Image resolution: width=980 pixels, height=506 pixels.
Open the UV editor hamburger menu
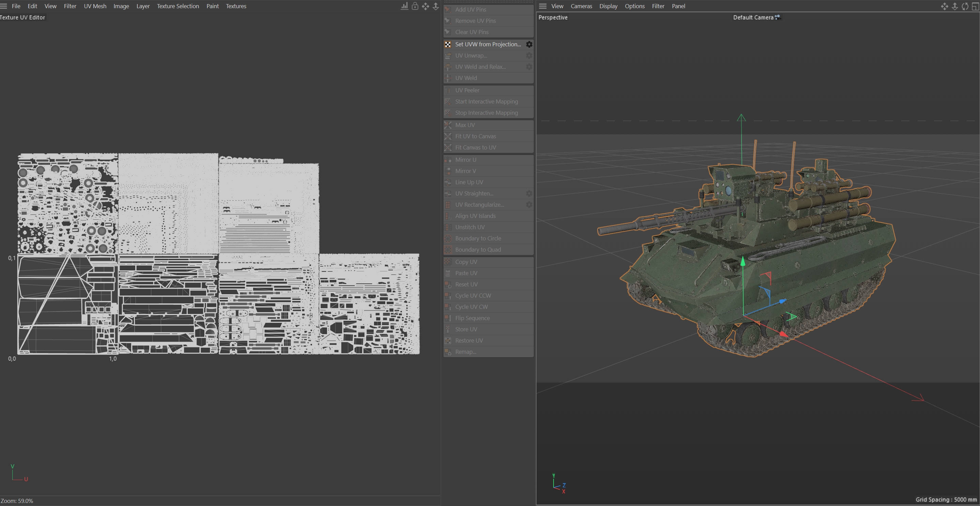(4, 6)
